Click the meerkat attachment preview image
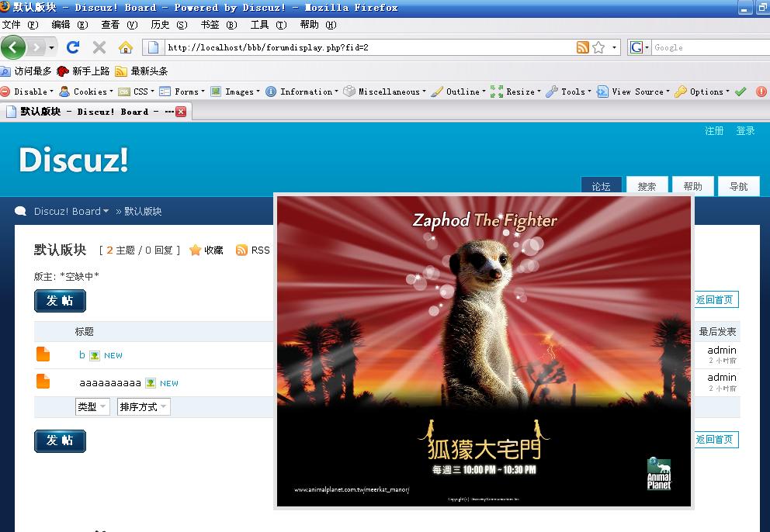The width and height of the screenshot is (770, 532). 484,351
